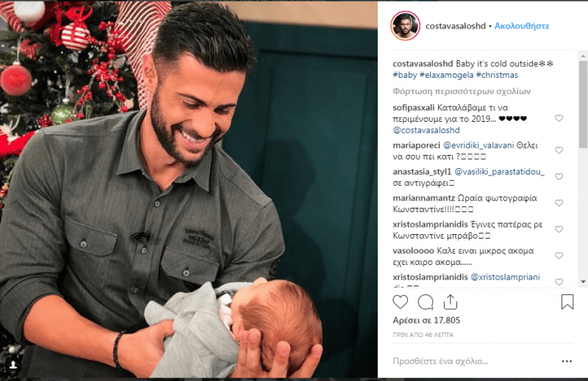Click tagged people icon on photo
The height and width of the screenshot is (381, 588).
coord(13,365)
